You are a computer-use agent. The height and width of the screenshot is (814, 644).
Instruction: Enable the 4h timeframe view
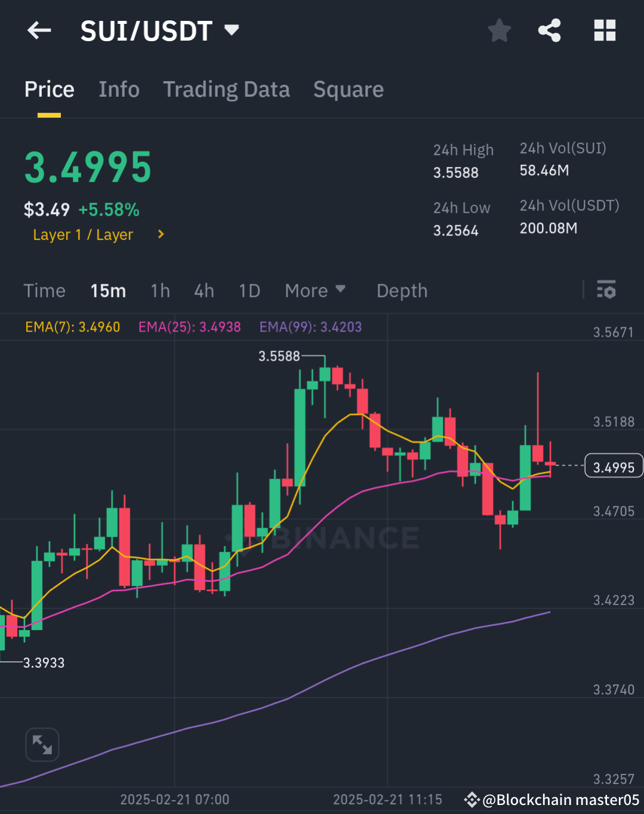click(204, 290)
